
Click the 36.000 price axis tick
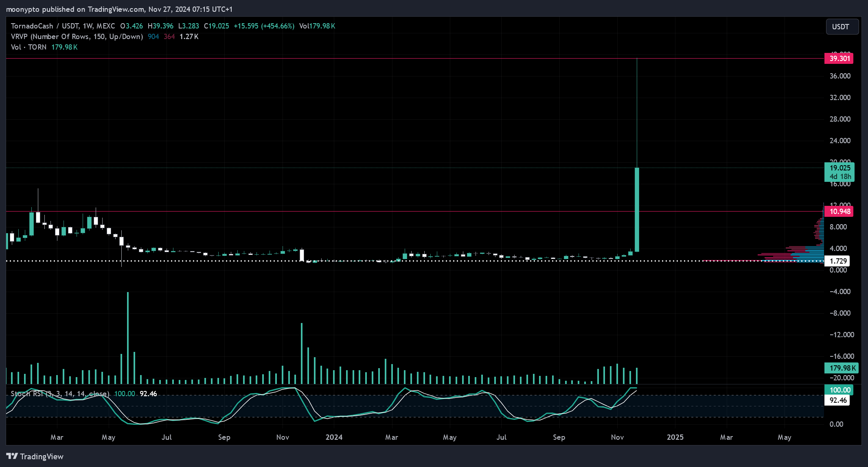[840, 76]
